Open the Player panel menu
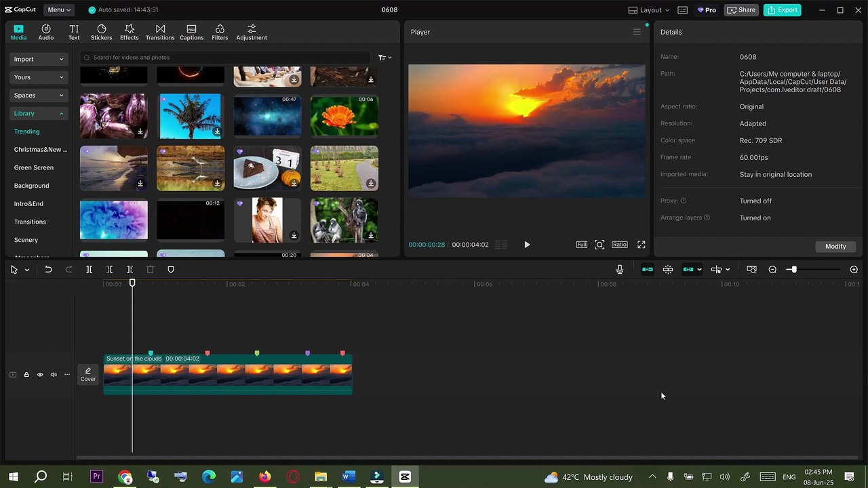The width and height of the screenshot is (868, 488). (x=637, y=32)
